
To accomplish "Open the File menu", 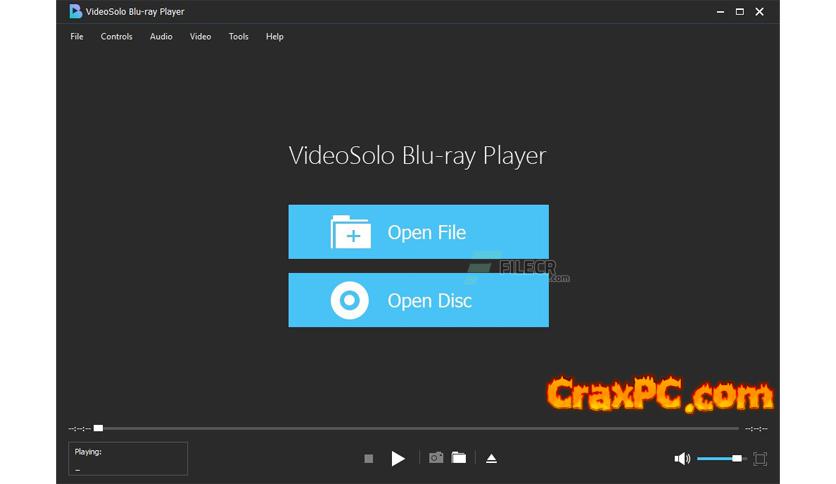I will (77, 37).
